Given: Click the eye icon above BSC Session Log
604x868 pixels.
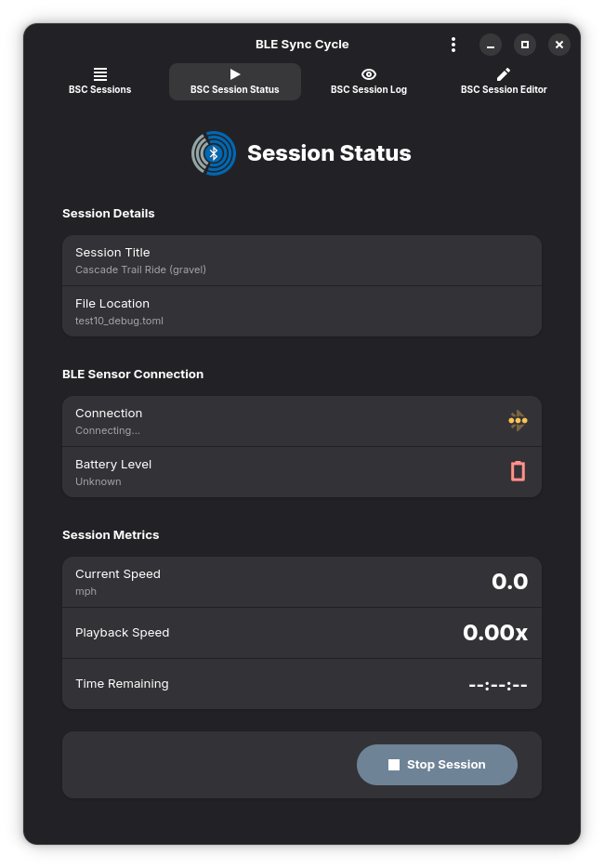Looking at the screenshot, I should (x=369, y=73).
